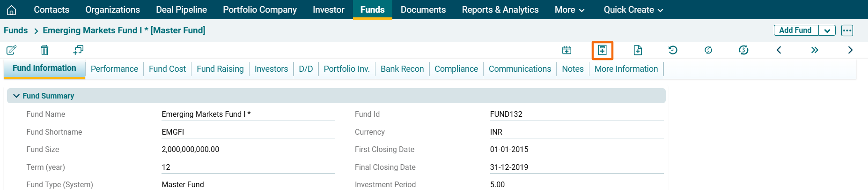Follow the Funds breadcrumb link
The height and width of the screenshot is (190, 868).
(16, 30)
